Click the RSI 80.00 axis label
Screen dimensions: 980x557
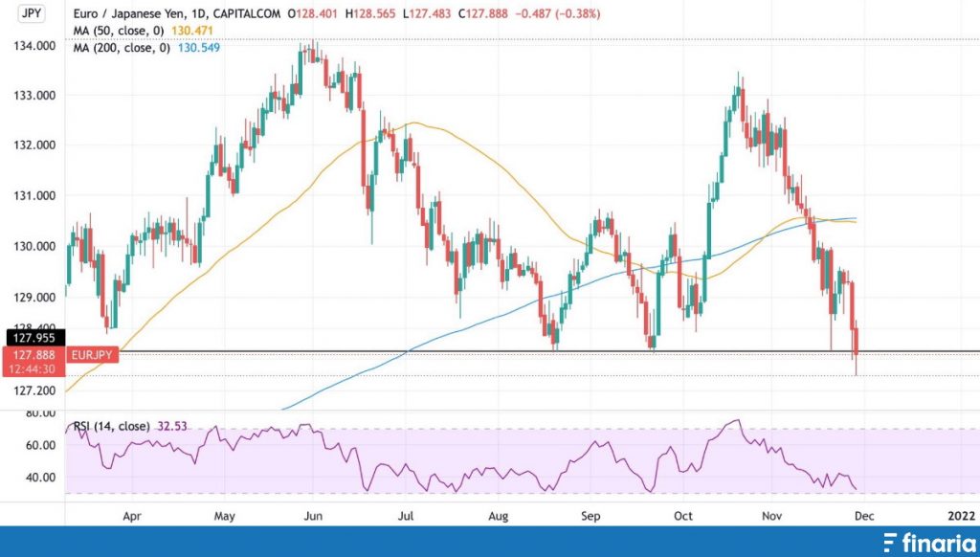pyautogui.click(x=40, y=413)
